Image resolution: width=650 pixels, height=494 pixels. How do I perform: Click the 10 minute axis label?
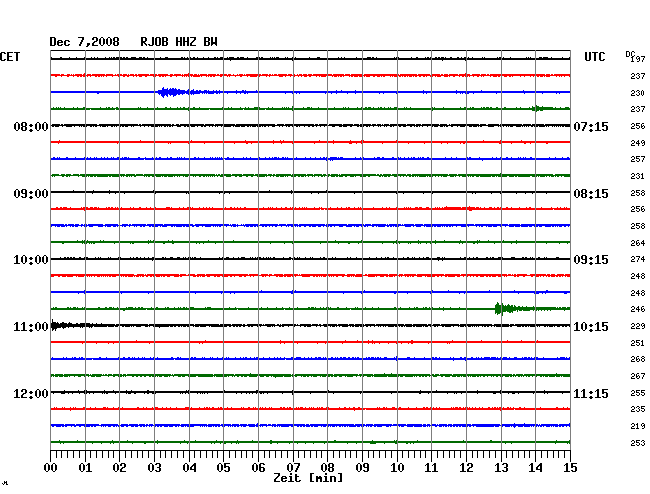[397, 468]
